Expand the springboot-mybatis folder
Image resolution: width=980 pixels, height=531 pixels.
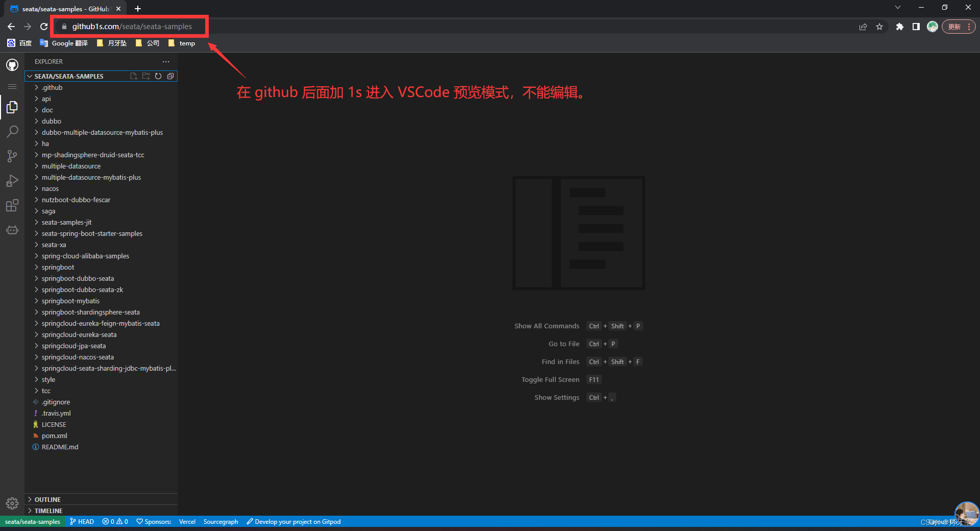(101, 301)
